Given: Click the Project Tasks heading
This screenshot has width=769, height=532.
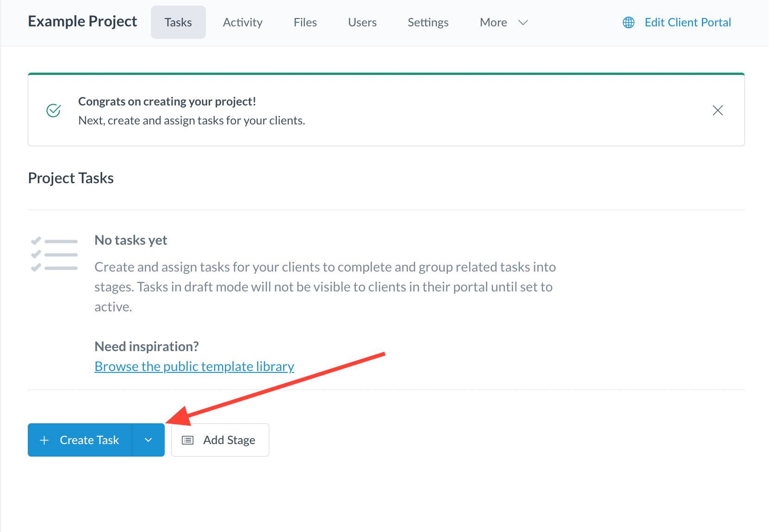Looking at the screenshot, I should tap(71, 178).
